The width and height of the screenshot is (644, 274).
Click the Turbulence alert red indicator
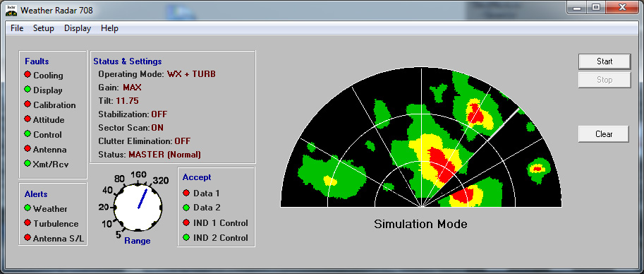(x=28, y=223)
